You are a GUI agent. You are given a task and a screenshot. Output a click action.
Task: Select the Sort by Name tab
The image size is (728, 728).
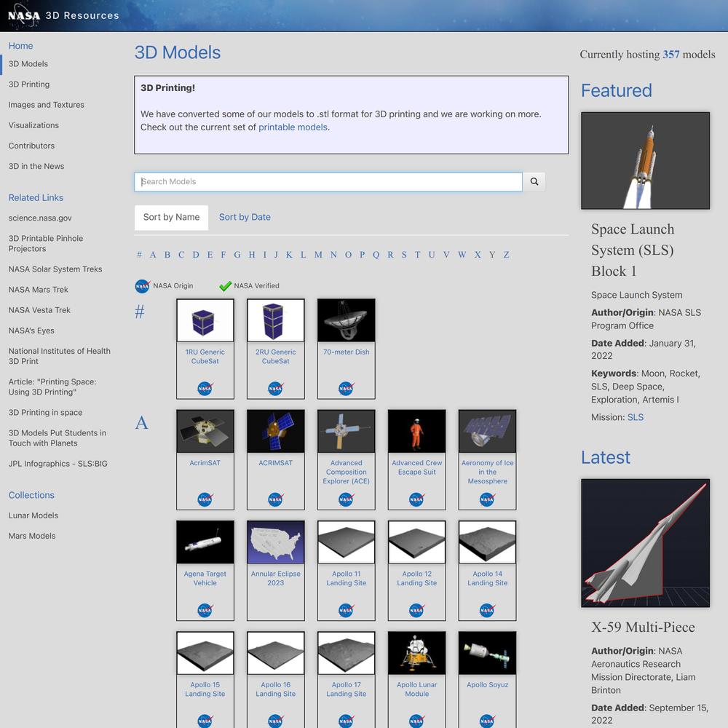pos(171,217)
